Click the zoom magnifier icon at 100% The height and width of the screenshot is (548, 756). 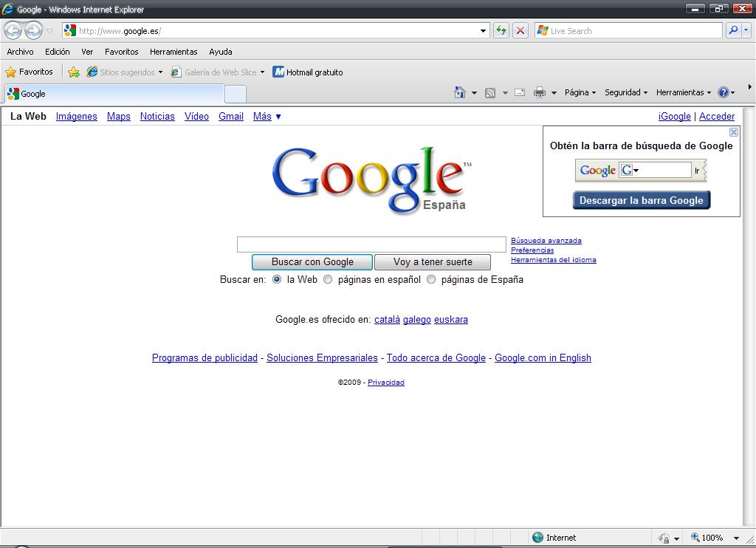695,537
